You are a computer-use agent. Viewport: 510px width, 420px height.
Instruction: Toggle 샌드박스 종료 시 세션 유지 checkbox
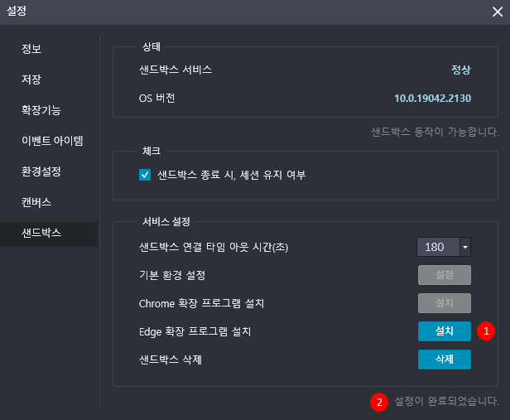click(145, 175)
